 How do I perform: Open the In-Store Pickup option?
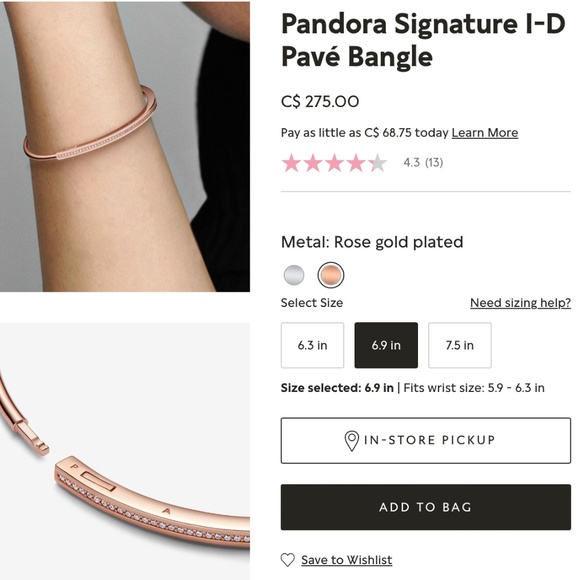426,441
